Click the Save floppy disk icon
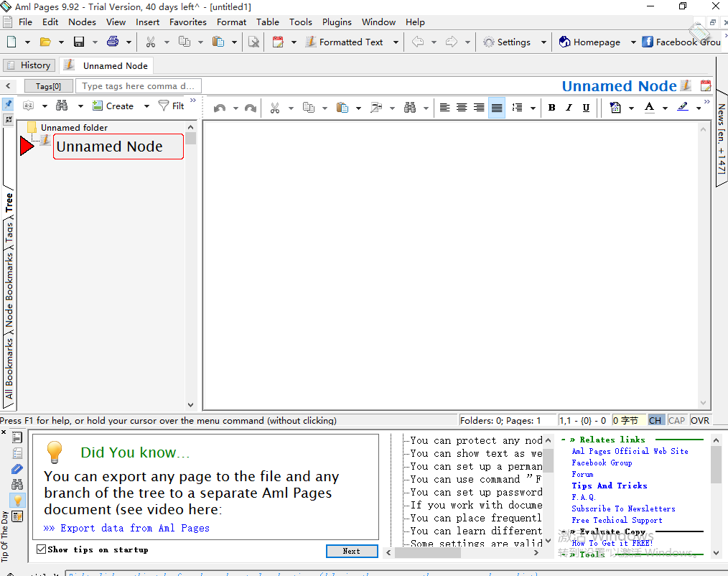The width and height of the screenshot is (728, 576). pyautogui.click(x=79, y=42)
